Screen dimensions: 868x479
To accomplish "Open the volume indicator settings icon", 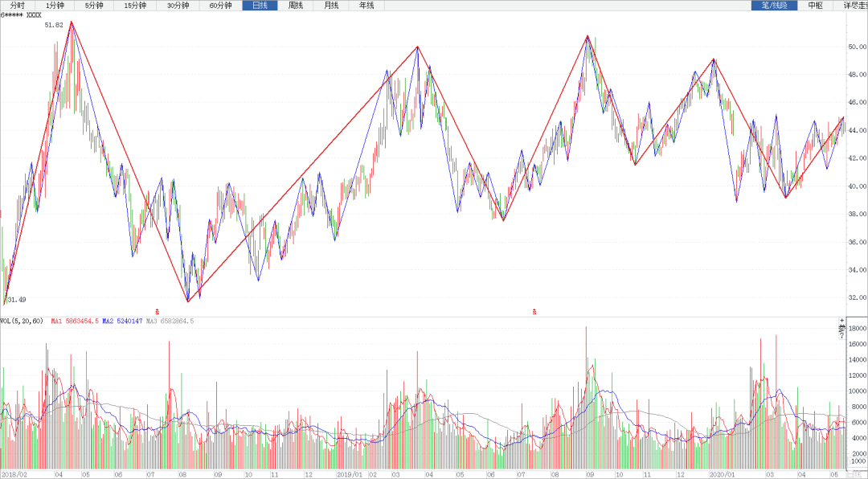I will pos(842,330).
